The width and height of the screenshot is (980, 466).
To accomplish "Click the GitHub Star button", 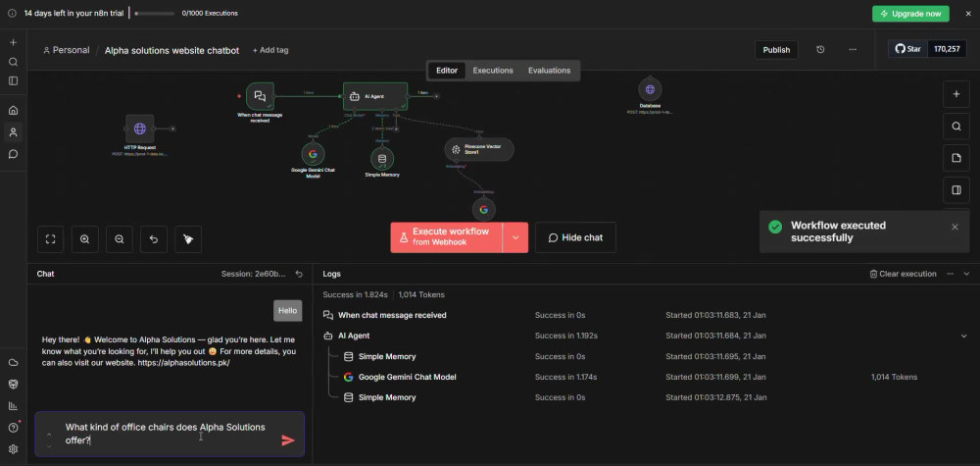I will [x=908, y=49].
